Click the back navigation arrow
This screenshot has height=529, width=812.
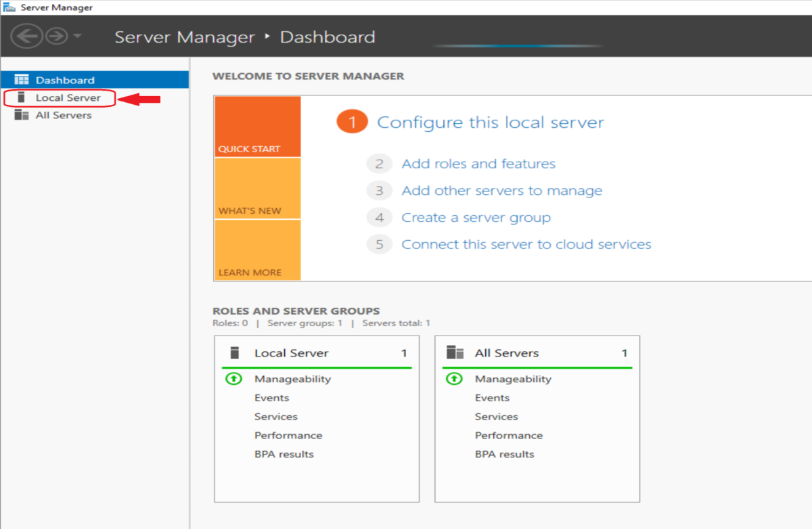click(x=26, y=36)
